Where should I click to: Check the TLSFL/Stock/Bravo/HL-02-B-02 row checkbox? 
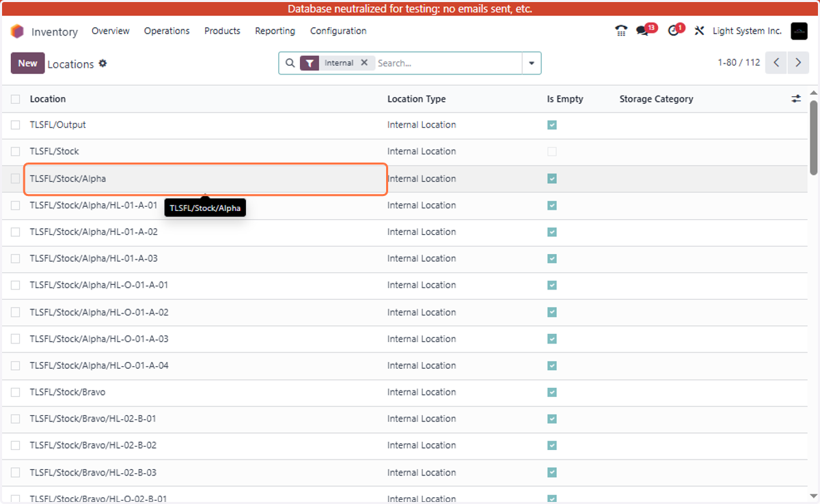(16, 446)
